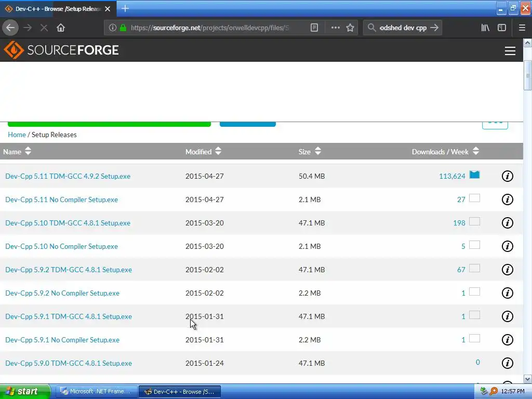Click the SourceForge logo
The width and height of the screenshot is (532, 399).
(61, 50)
